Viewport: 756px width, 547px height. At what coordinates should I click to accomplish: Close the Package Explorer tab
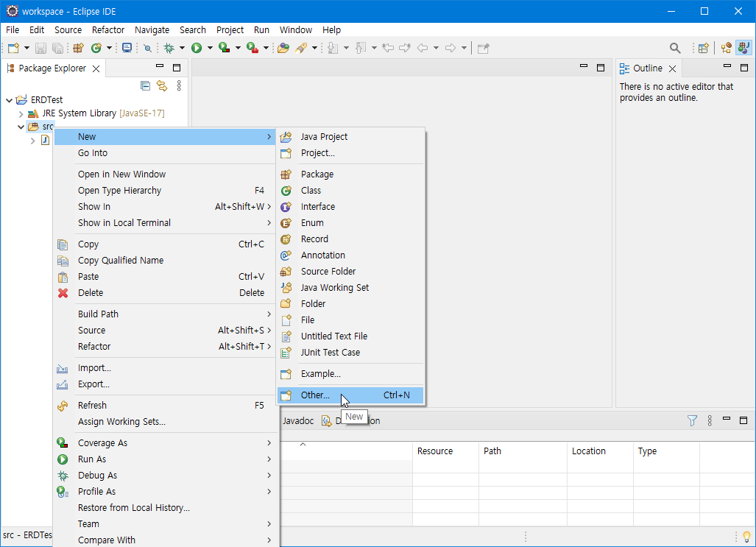point(96,68)
